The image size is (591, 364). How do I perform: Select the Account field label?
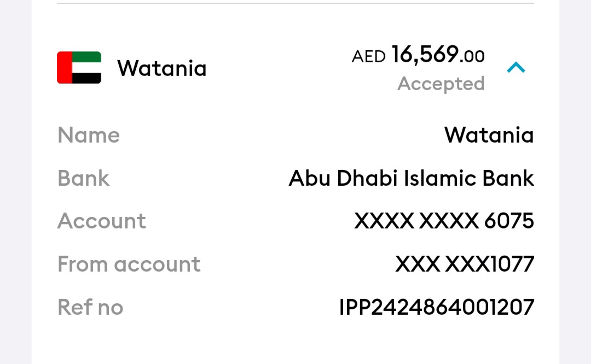(101, 221)
